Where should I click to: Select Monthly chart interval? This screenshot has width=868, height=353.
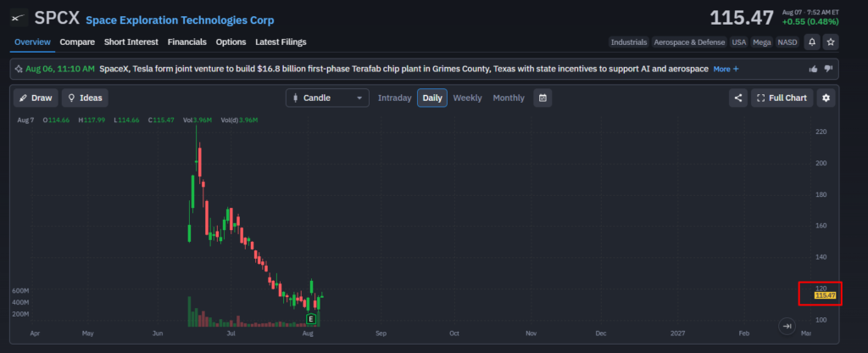point(509,98)
